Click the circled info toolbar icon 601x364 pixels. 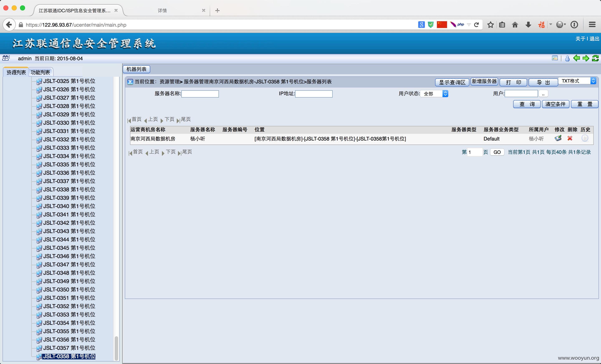point(574,25)
